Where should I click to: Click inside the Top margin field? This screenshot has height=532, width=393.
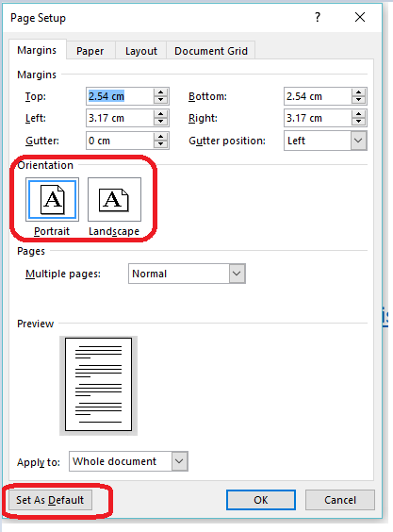pos(120,96)
